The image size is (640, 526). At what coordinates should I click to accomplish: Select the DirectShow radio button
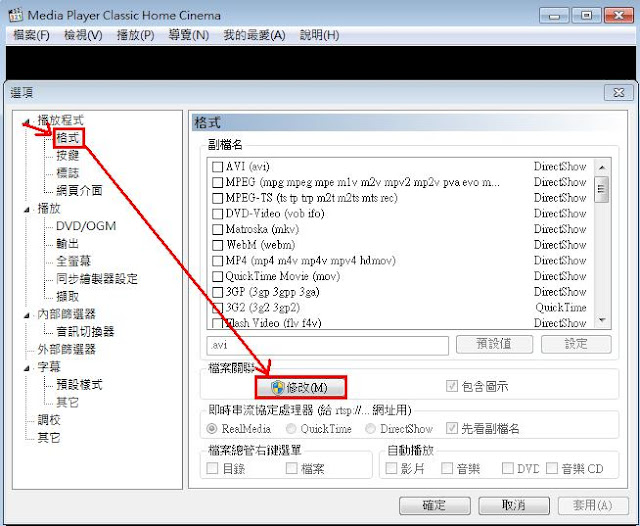pos(370,428)
